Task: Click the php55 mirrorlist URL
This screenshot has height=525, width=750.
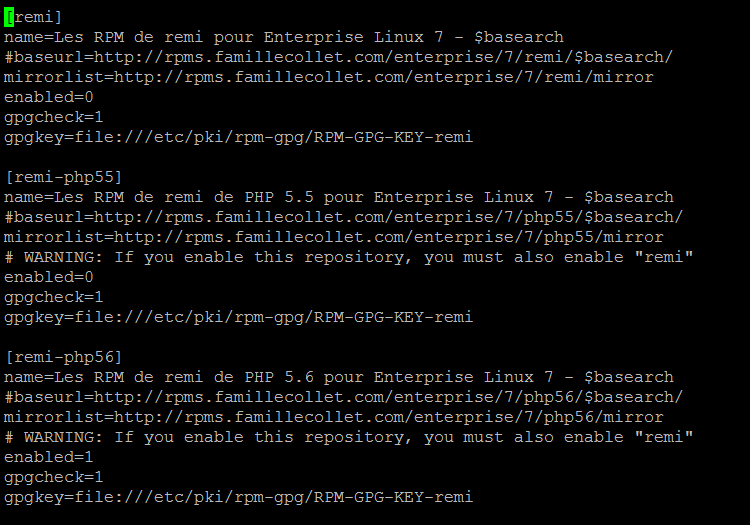Action: point(334,237)
